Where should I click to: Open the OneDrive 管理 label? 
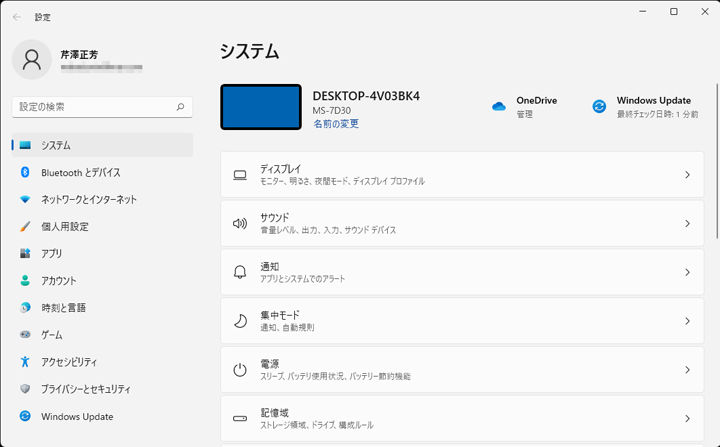point(524,114)
